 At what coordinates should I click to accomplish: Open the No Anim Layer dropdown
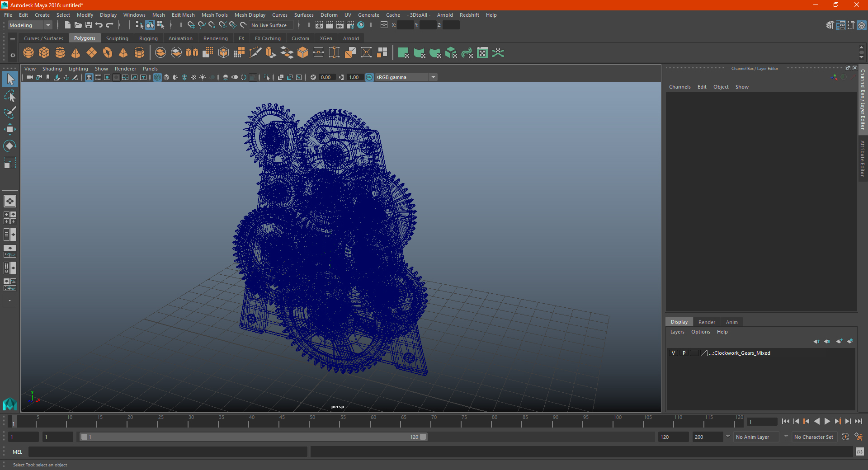click(757, 437)
